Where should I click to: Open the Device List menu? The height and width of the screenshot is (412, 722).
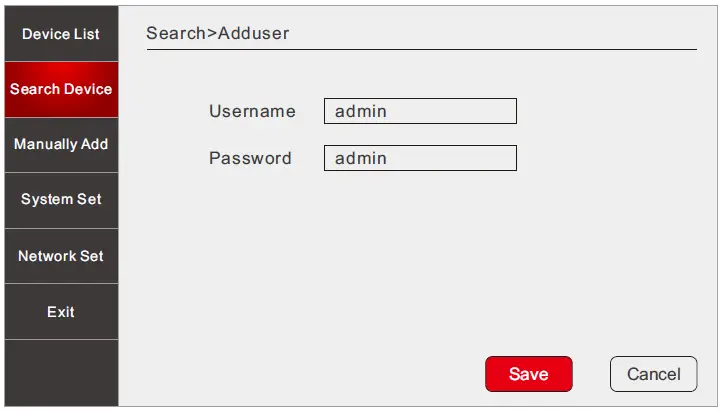click(61, 34)
